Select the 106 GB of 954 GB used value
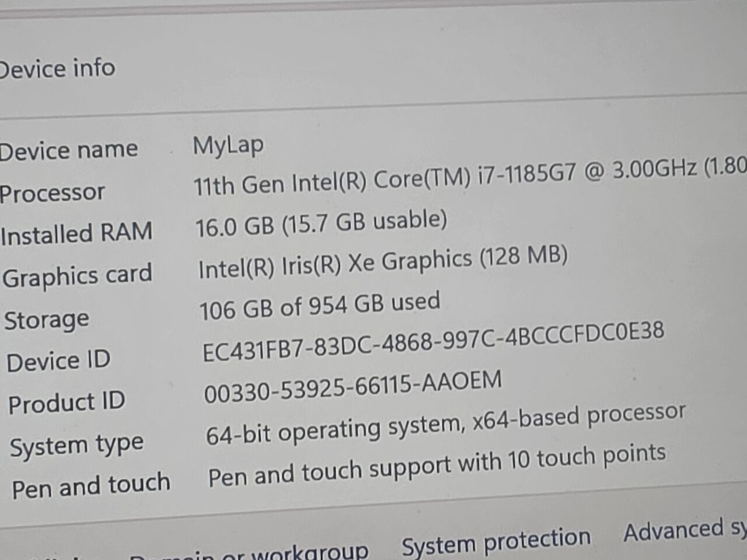Viewport: 747px width, 560px height. point(320,306)
